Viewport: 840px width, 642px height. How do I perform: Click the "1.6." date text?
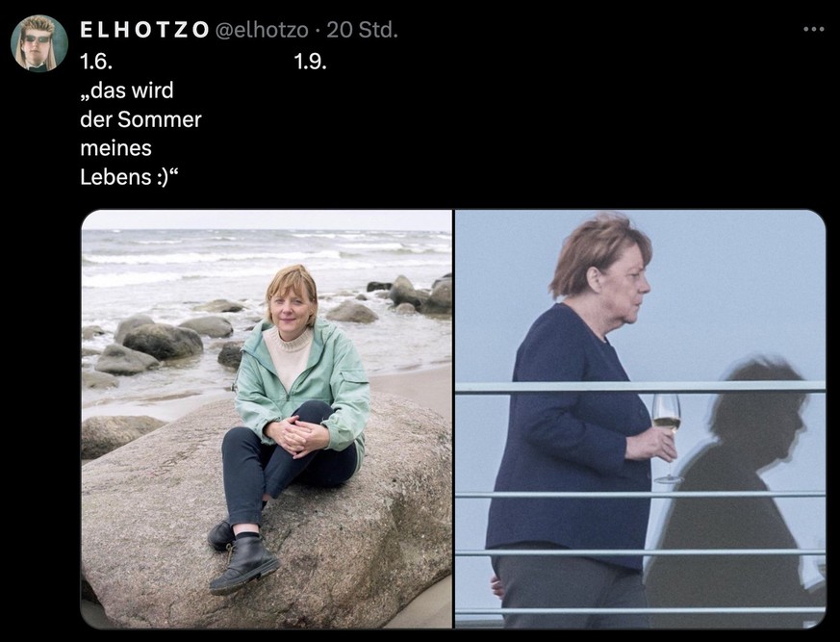pos(96,62)
